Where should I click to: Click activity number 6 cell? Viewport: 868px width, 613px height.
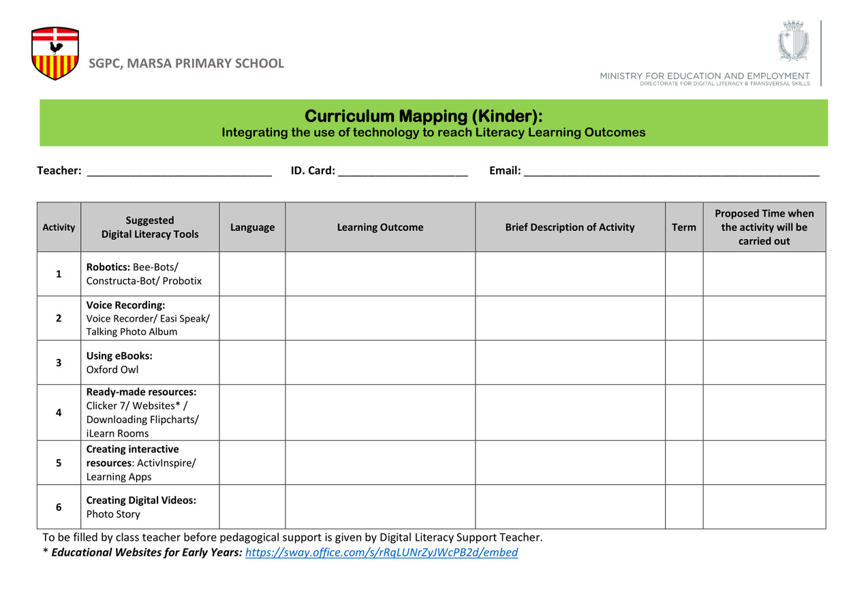(x=59, y=507)
